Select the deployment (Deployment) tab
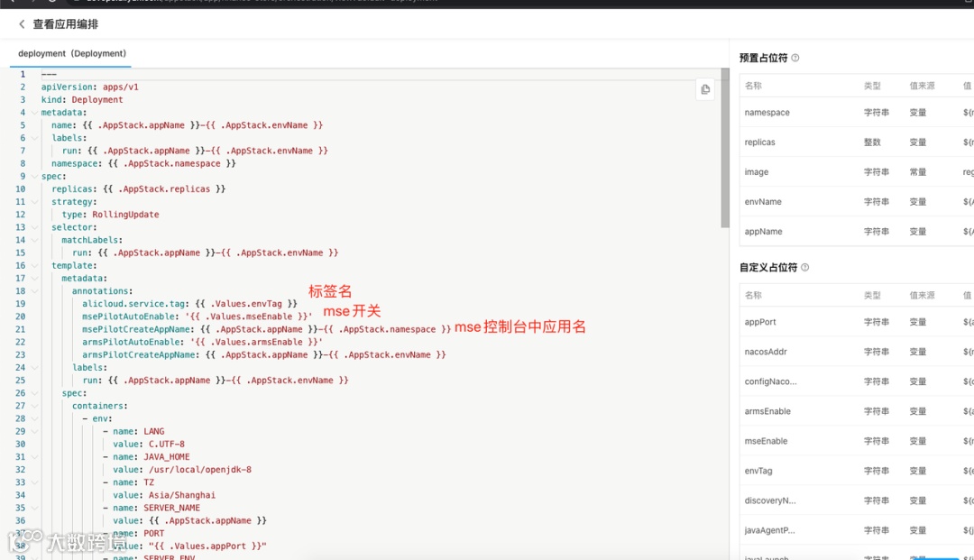This screenshot has height=560, width=974. (x=72, y=53)
